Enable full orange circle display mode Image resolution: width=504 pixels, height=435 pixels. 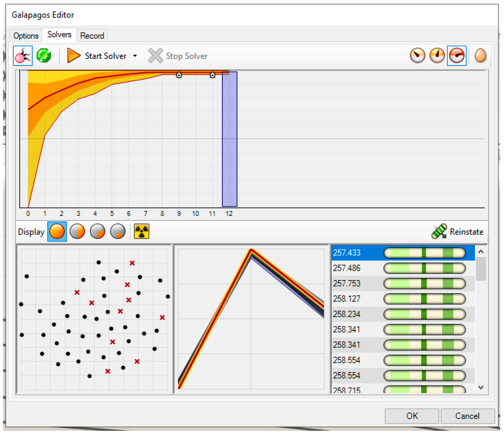point(57,231)
